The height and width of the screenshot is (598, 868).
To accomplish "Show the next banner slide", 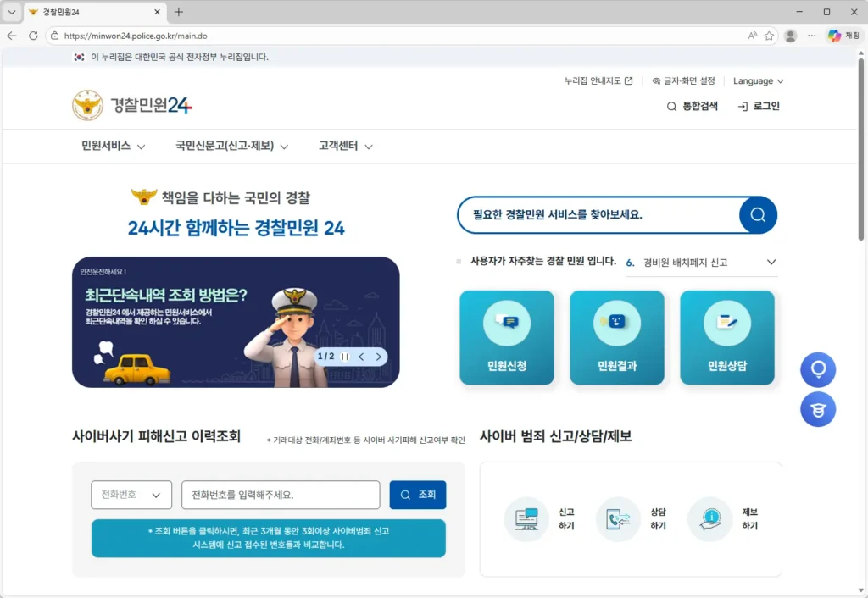I will point(378,357).
